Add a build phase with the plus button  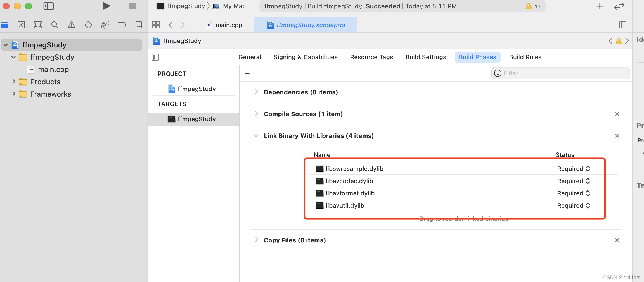pyautogui.click(x=247, y=74)
